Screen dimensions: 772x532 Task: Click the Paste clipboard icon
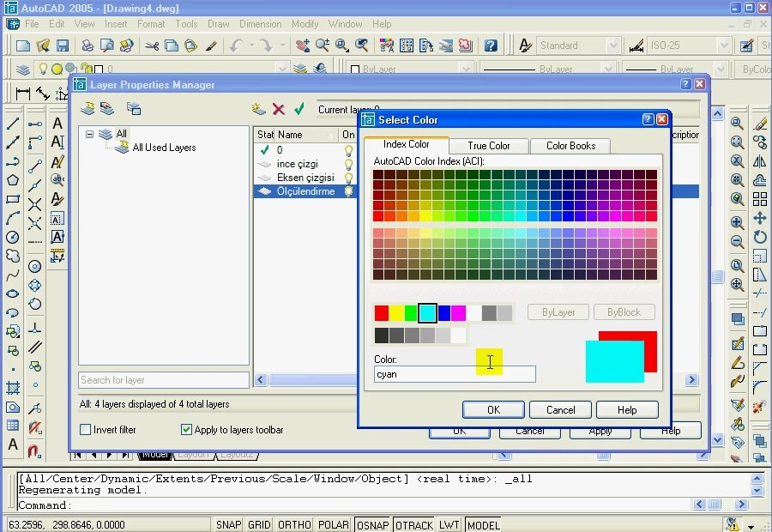[x=190, y=45]
